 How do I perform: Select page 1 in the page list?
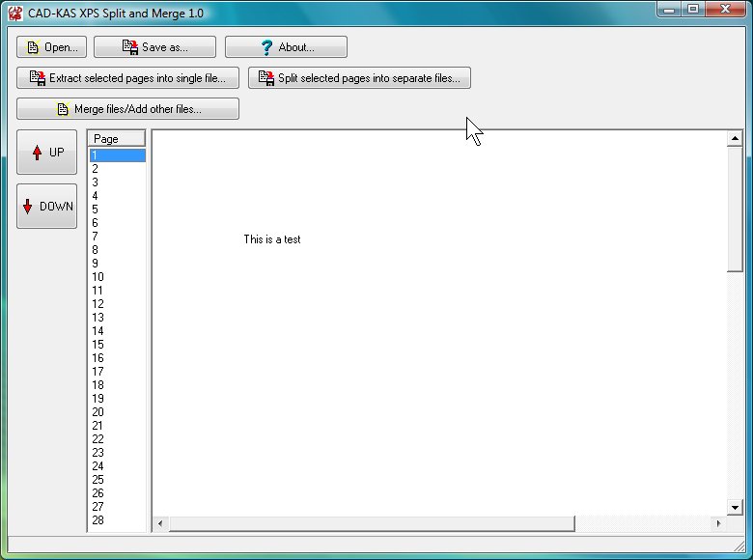pyautogui.click(x=116, y=155)
